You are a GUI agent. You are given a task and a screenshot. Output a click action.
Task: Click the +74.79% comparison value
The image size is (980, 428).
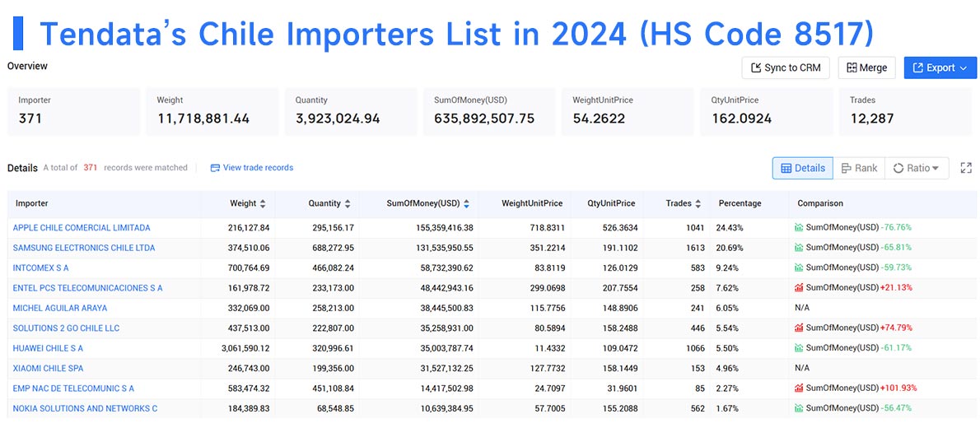(x=896, y=328)
